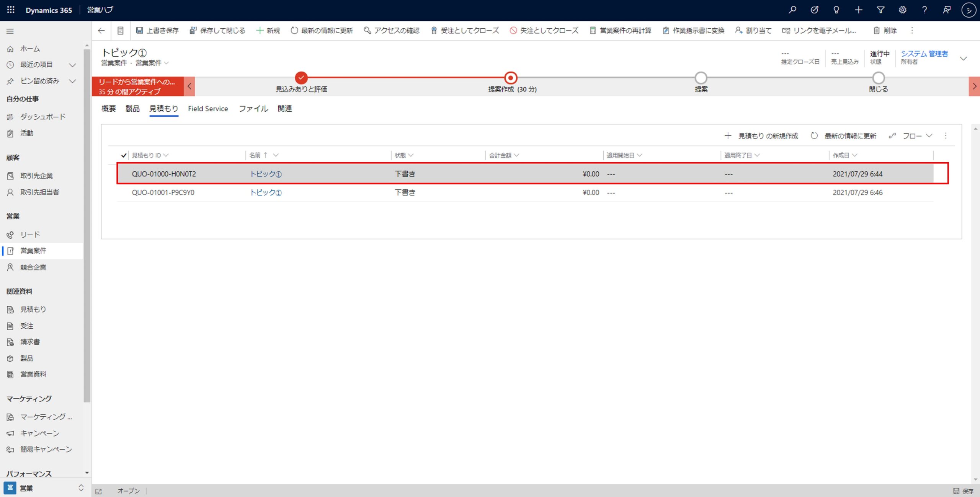Click the search magnifier icon in header
Image resolution: width=980 pixels, height=497 pixels.
tap(792, 10)
